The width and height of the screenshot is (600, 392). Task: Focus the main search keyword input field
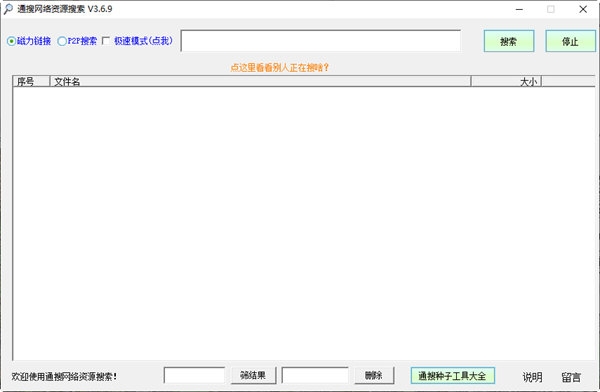(x=321, y=41)
